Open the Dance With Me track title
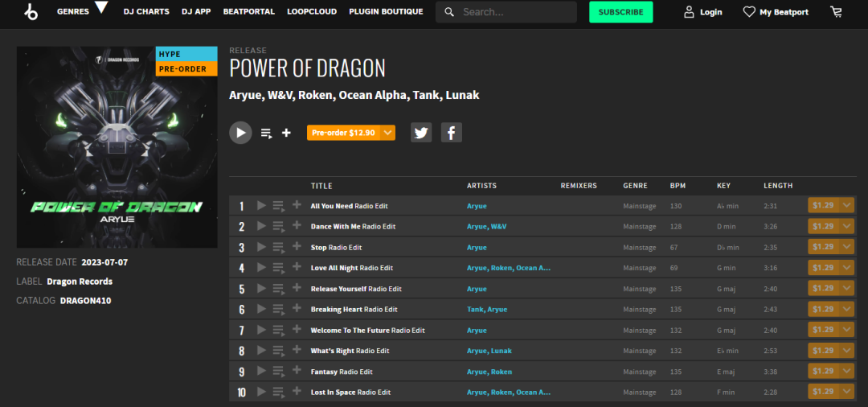Image resolution: width=868 pixels, height=407 pixels. [353, 227]
